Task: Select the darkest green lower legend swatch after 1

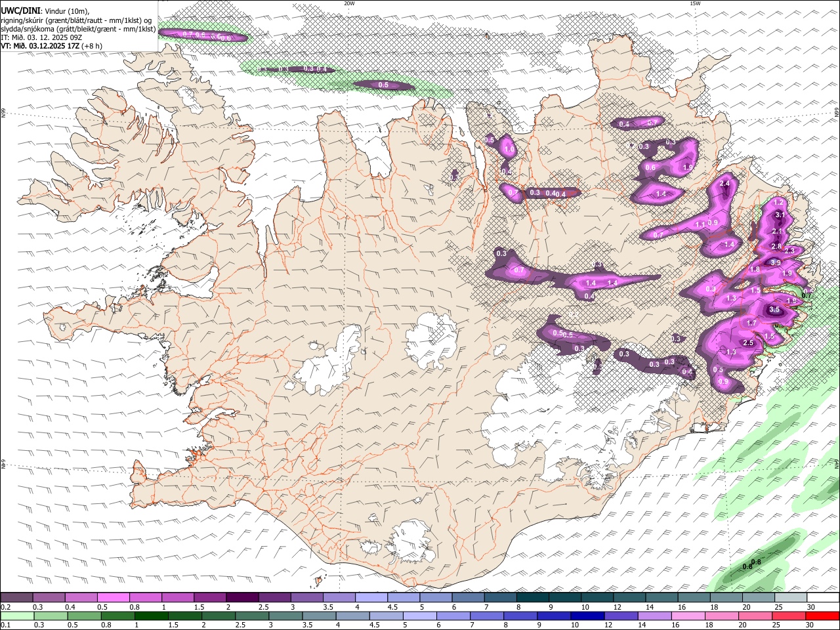Action: coord(151,616)
